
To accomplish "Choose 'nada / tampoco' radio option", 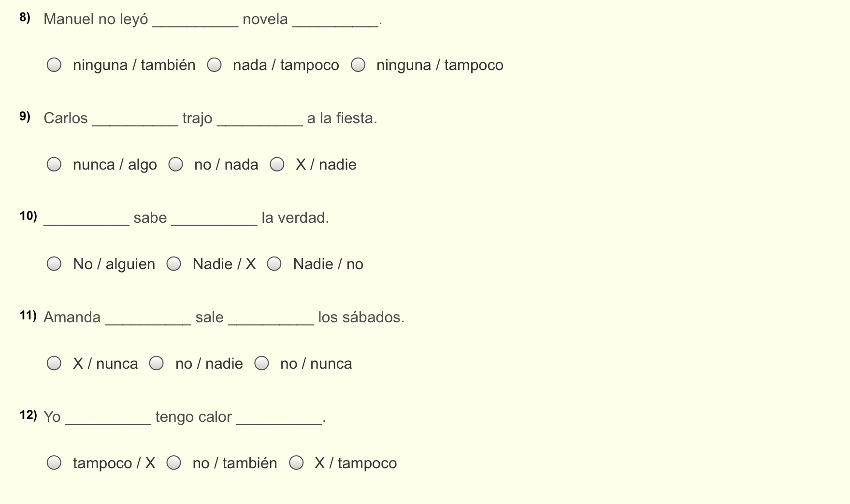I will [x=214, y=65].
